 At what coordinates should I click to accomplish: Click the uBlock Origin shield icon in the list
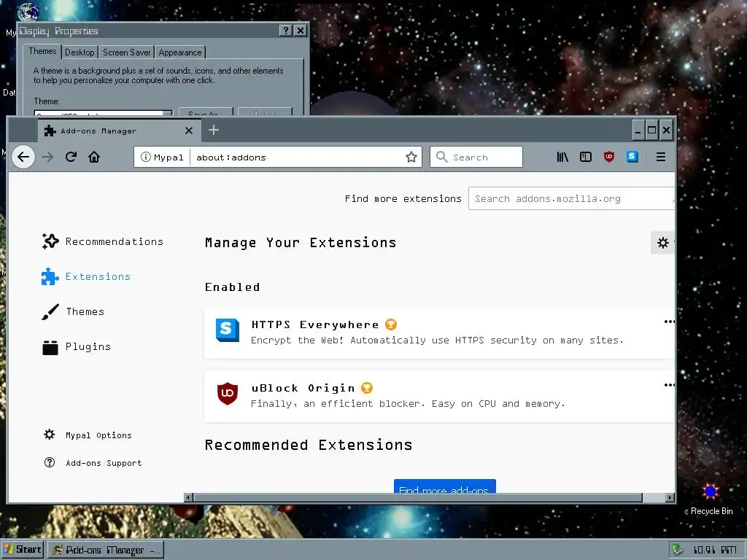(x=228, y=393)
